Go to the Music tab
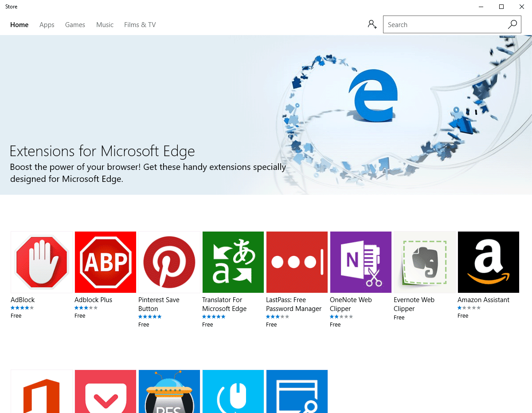Viewport: 532px width, 413px height. (105, 25)
